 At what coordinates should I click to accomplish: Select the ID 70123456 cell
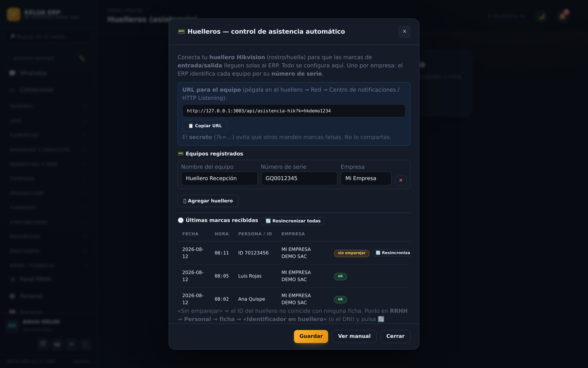(x=253, y=253)
